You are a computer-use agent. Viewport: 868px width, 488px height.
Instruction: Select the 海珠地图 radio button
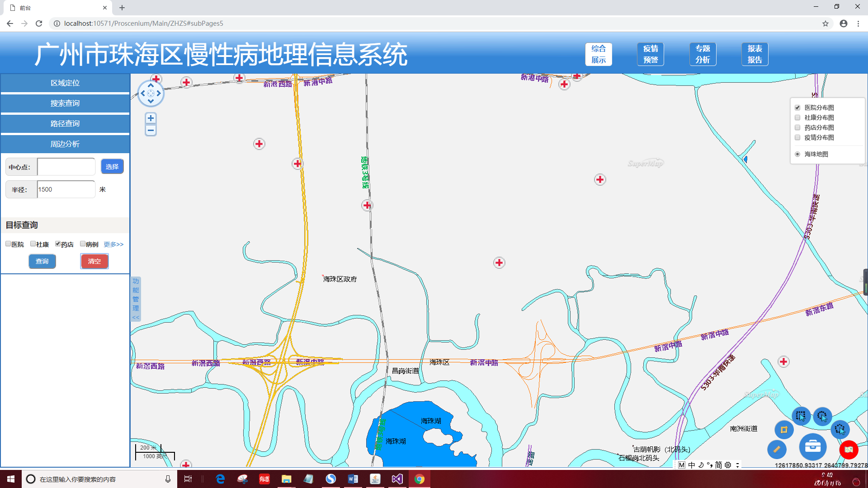coord(797,154)
